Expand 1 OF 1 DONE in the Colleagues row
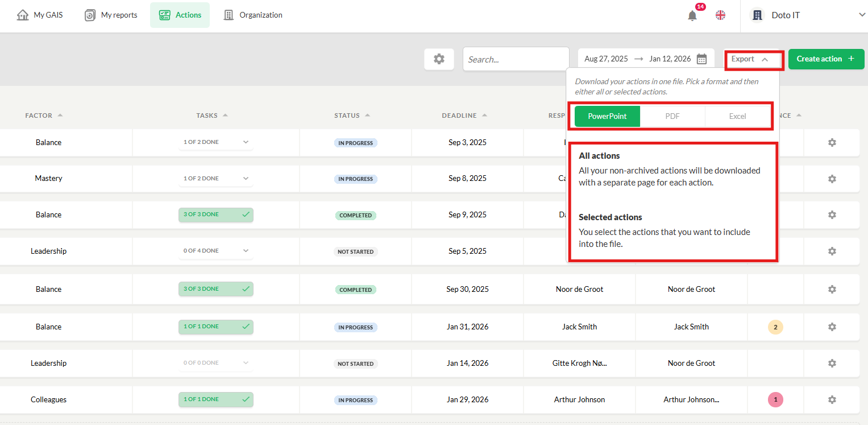The image size is (868, 425). 216,399
